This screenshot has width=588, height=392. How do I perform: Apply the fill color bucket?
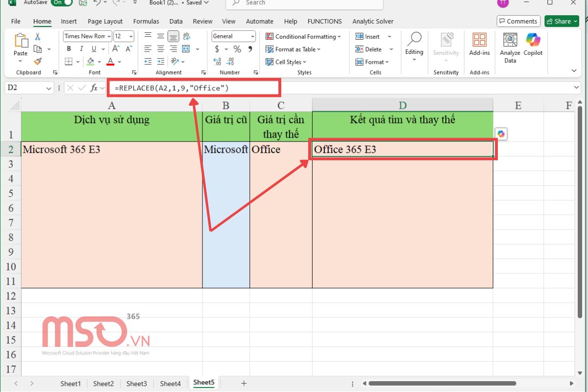pos(91,62)
